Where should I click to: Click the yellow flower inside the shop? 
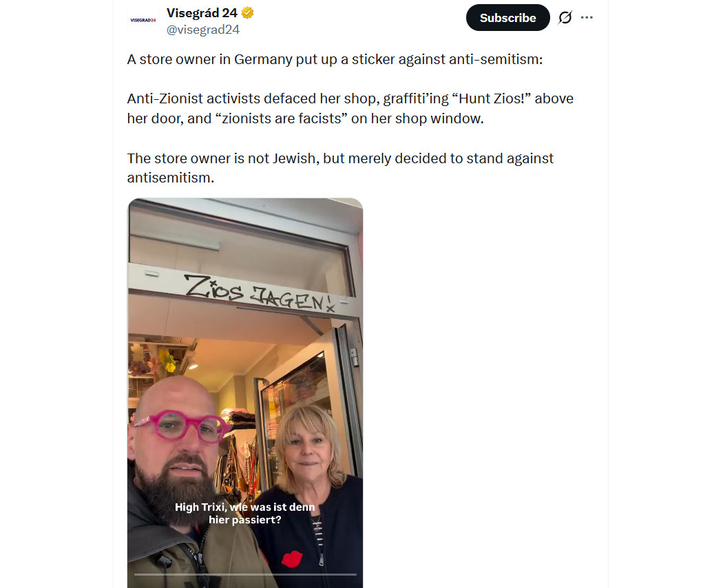167,360
